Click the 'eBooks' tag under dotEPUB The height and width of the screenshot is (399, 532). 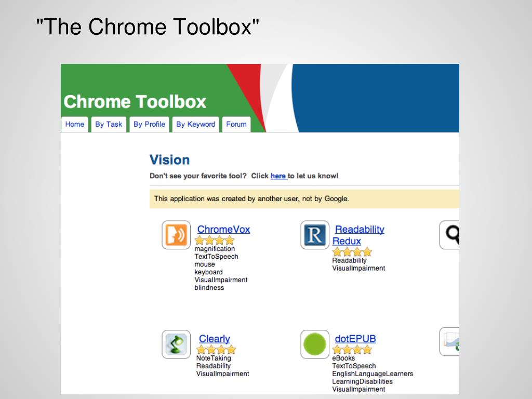[343, 358]
